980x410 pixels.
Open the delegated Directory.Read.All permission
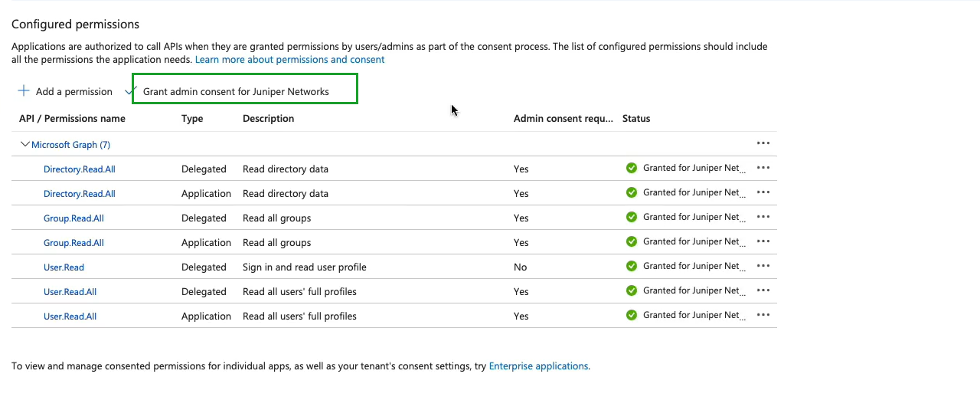[80, 169]
